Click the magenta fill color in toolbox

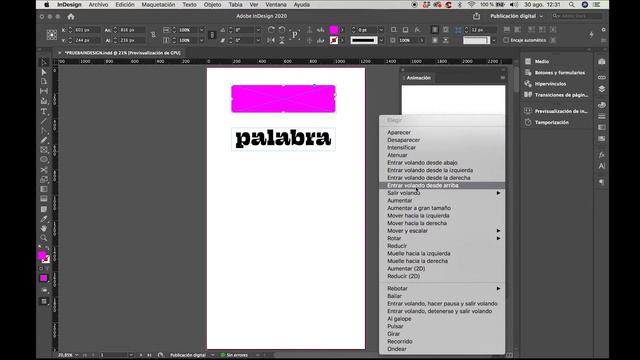coord(42,256)
